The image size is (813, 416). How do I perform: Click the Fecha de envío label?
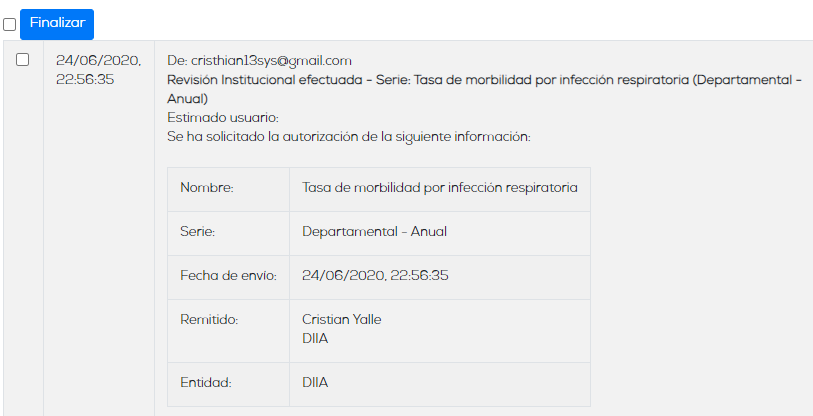228,275
